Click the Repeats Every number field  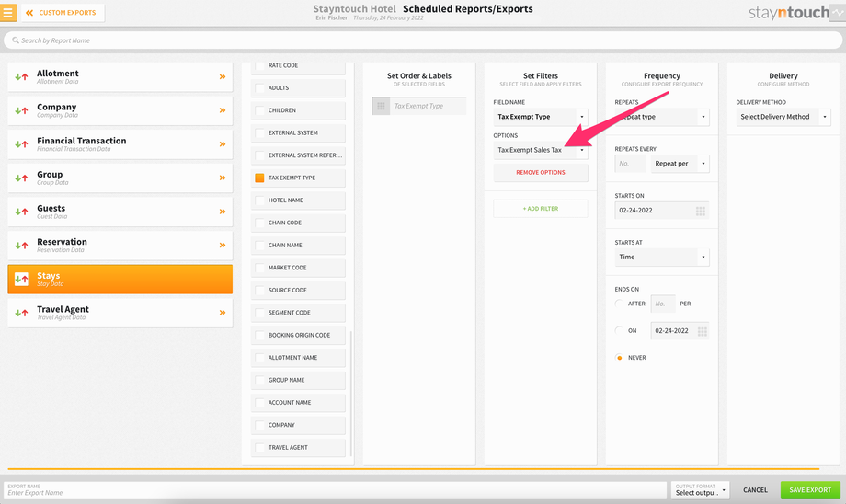(x=631, y=164)
